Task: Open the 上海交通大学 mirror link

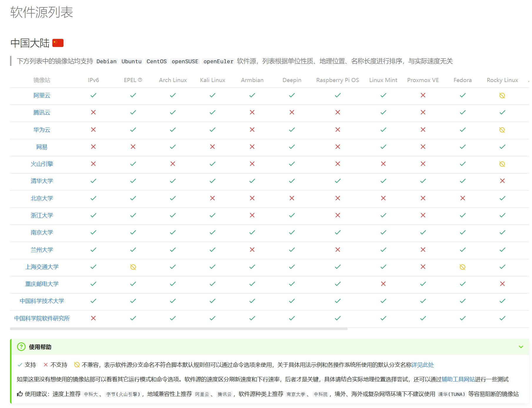Action: click(42, 267)
